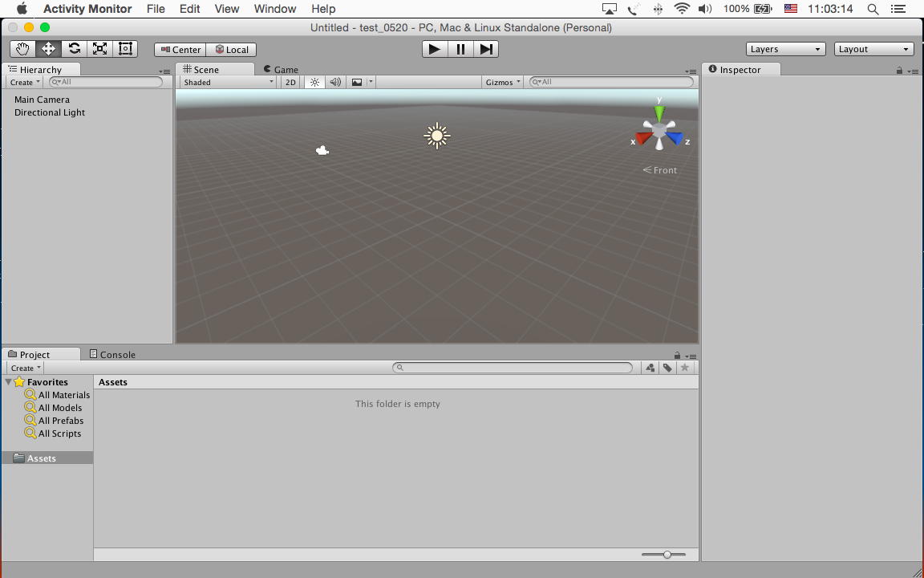924x578 pixels.
Task: Select Directional Light in Hierarchy
Action: [x=50, y=112]
